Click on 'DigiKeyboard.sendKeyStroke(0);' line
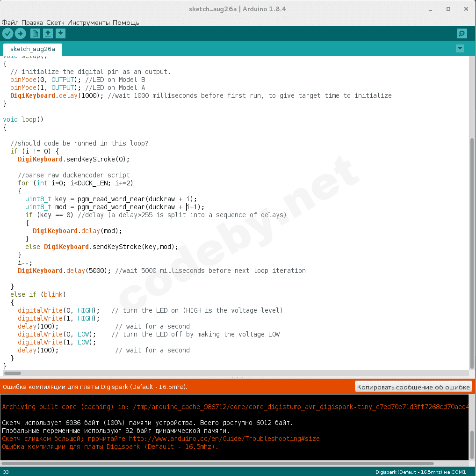 pos(73,159)
